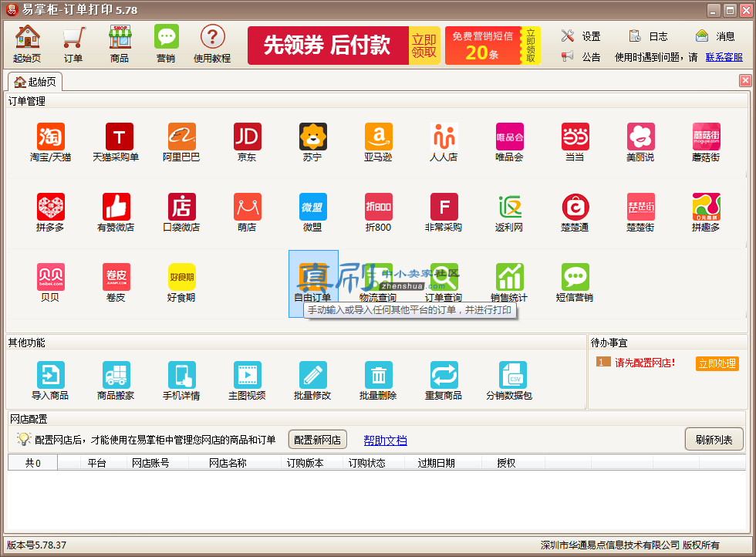This screenshot has width=756, height=557.
Task: Select the 蘑菇街 platform icon
Action: tap(706, 142)
